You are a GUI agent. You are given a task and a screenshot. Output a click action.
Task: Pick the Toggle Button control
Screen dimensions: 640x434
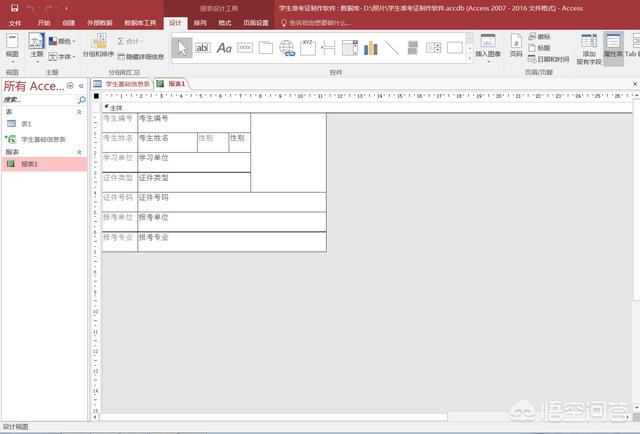point(413,48)
